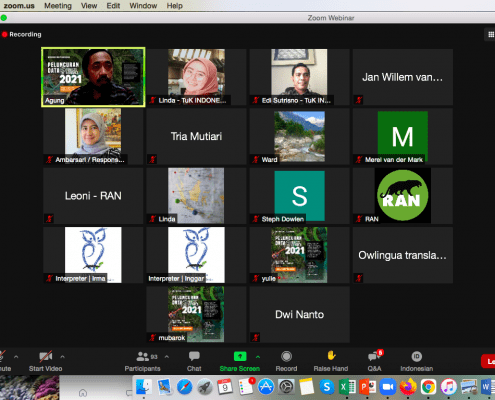The image size is (495, 400).
Task: Open the Meeting menu
Action: 58,6
